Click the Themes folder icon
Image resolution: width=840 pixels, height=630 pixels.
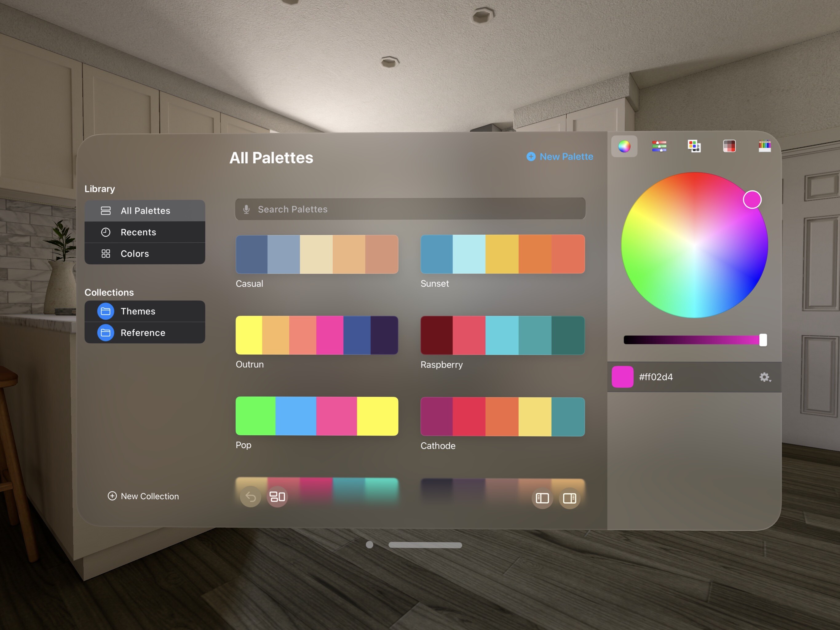click(105, 311)
